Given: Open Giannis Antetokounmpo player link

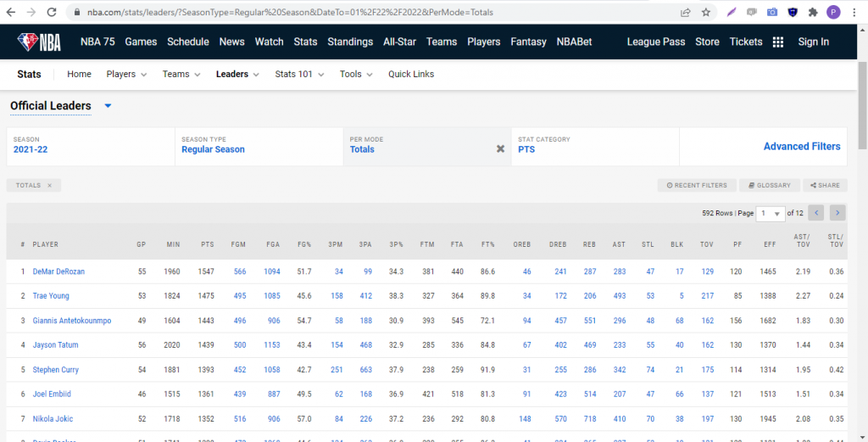Looking at the screenshot, I should tap(72, 321).
